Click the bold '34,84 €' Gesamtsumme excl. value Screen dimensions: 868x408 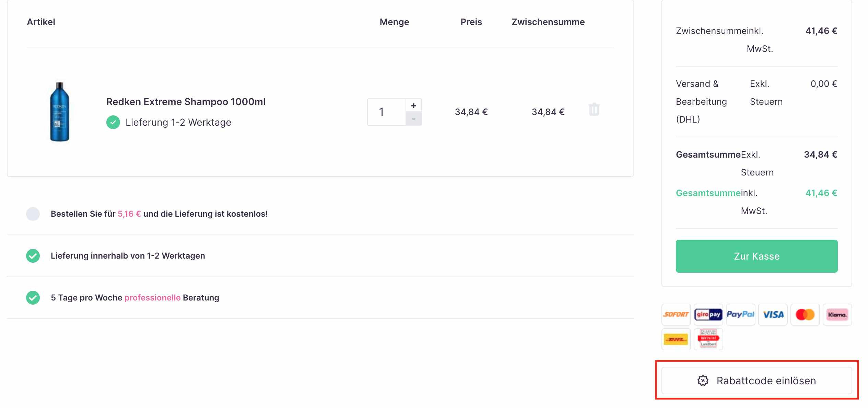[821, 155]
